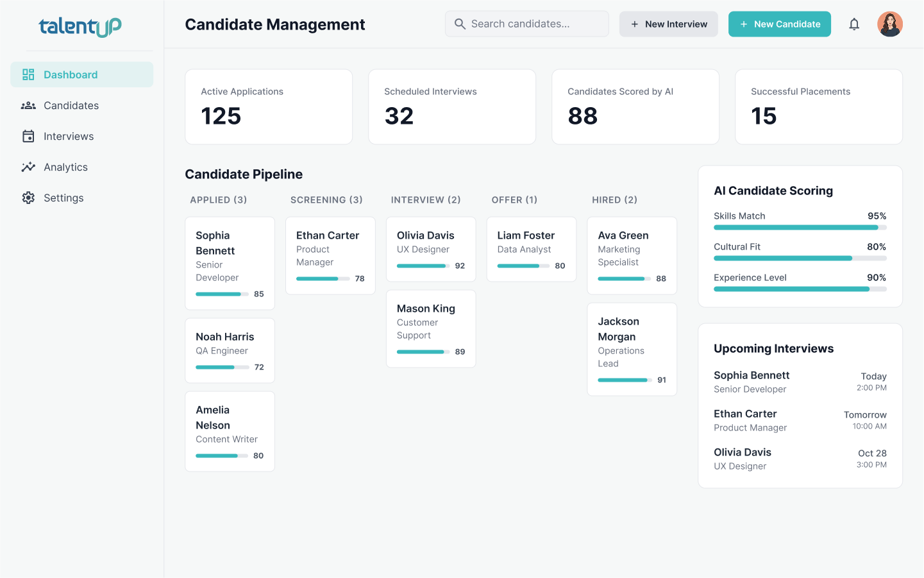
Task: Click the Candidates people icon
Action: pos(28,105)
